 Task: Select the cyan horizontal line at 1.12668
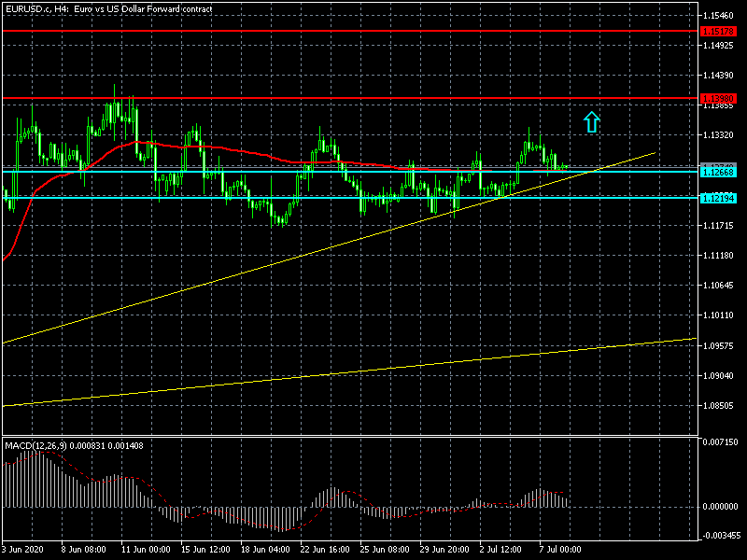(x=280, y=172)
